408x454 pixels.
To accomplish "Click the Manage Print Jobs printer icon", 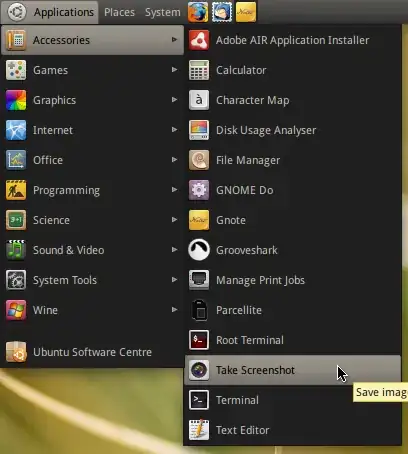I will coord(199,280).
